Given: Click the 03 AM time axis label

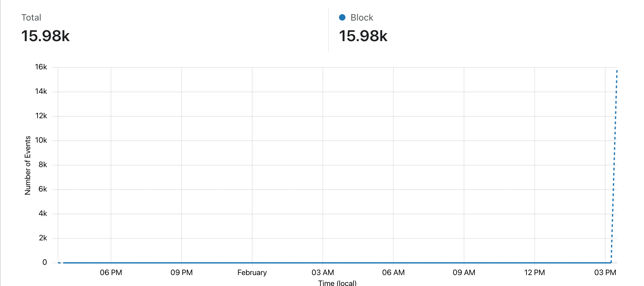Looking at the screenshot, I should tap(323, 273).
